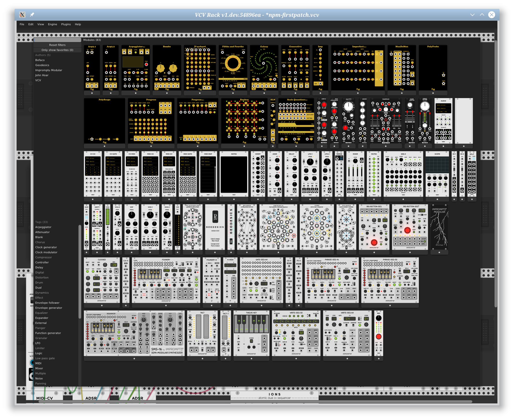Add the SCOPE module
This screenshot has width=514, height=420.
[437, 174]
